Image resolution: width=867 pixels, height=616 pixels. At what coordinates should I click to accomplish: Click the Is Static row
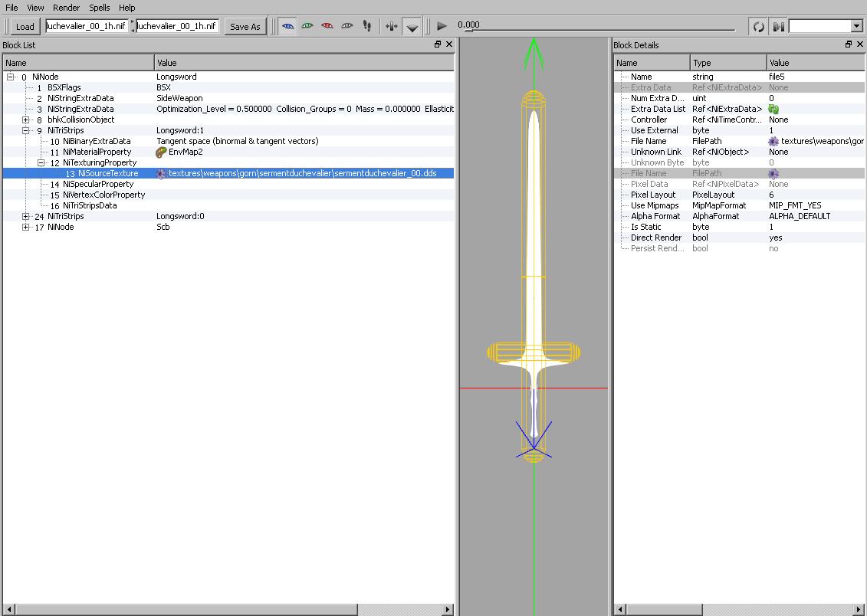pos(739,227)
